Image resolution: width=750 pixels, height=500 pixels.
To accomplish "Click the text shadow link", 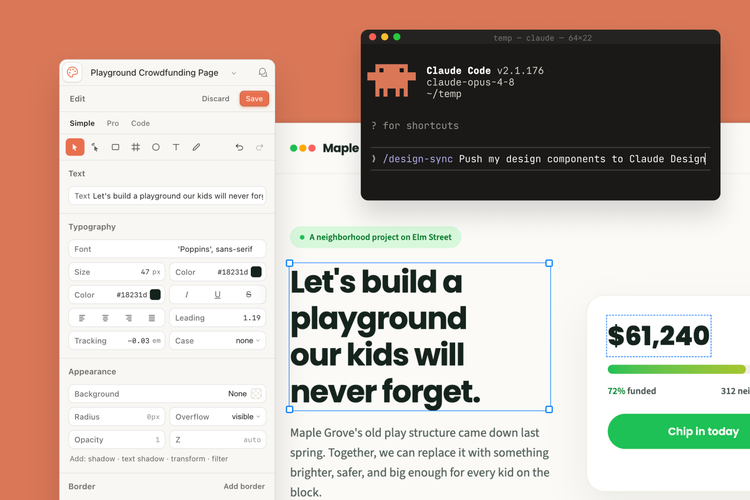I will pos(143,459).
